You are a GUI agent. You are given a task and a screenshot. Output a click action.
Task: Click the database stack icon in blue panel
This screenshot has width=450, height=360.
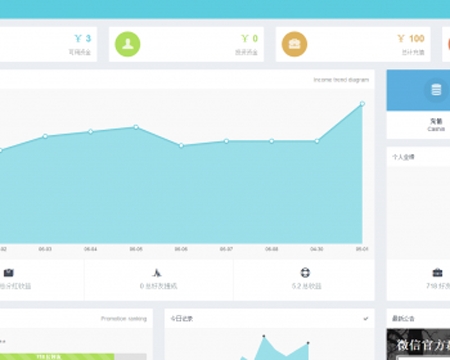pos(436,90)
